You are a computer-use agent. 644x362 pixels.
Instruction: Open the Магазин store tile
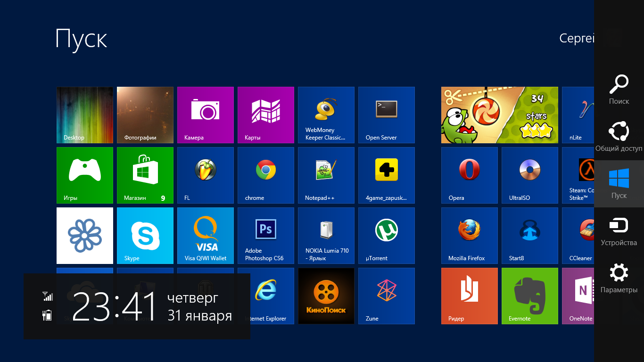click(x=145, y=175)
